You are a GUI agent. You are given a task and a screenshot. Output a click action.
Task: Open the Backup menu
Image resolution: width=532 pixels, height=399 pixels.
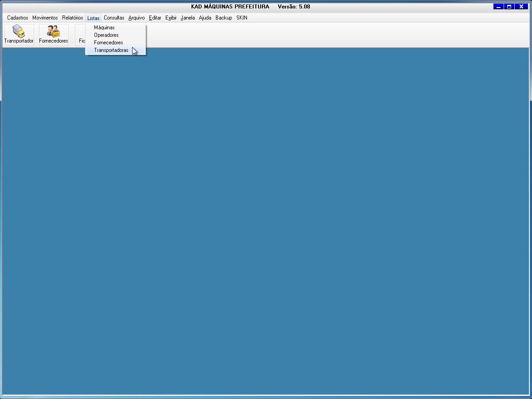224,18
